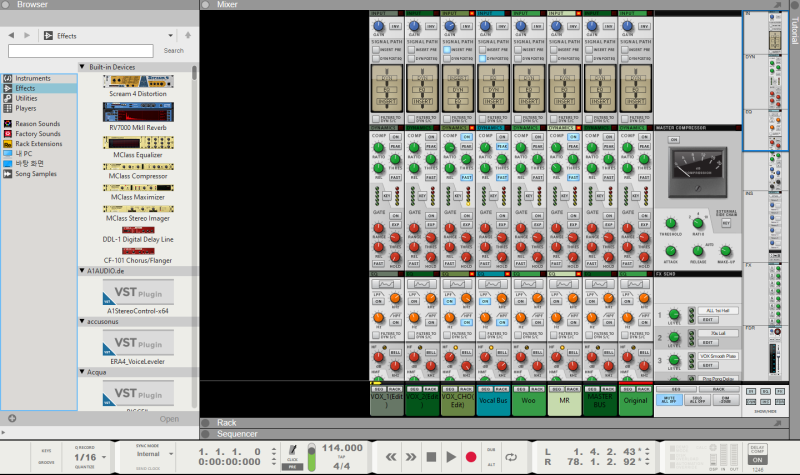The image size is (800, 475).
Task: Start recording with the red Record button
Action: coord(471,457)
